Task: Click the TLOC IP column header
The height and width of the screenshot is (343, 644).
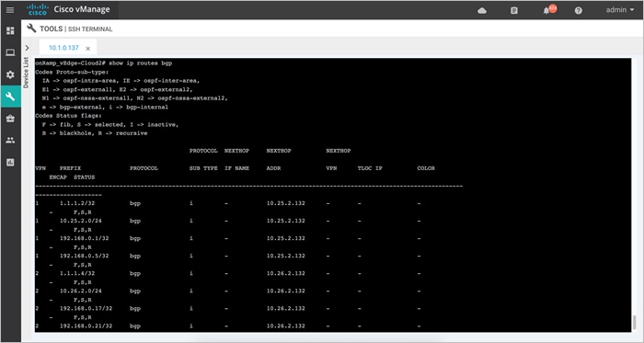Action: click(370, 168)
